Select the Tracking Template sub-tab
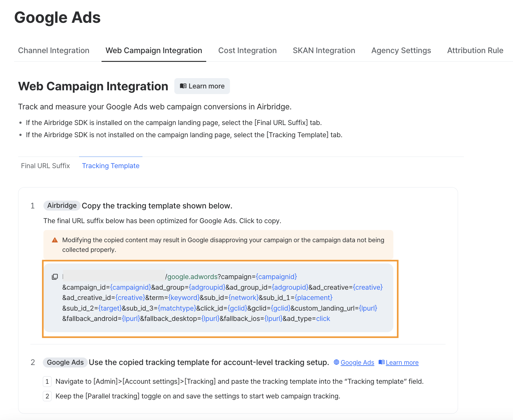 [111, 166]
